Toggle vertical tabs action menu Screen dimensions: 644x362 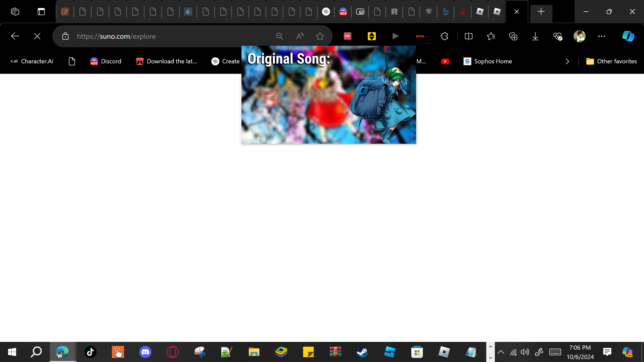[x=41, y=12]
